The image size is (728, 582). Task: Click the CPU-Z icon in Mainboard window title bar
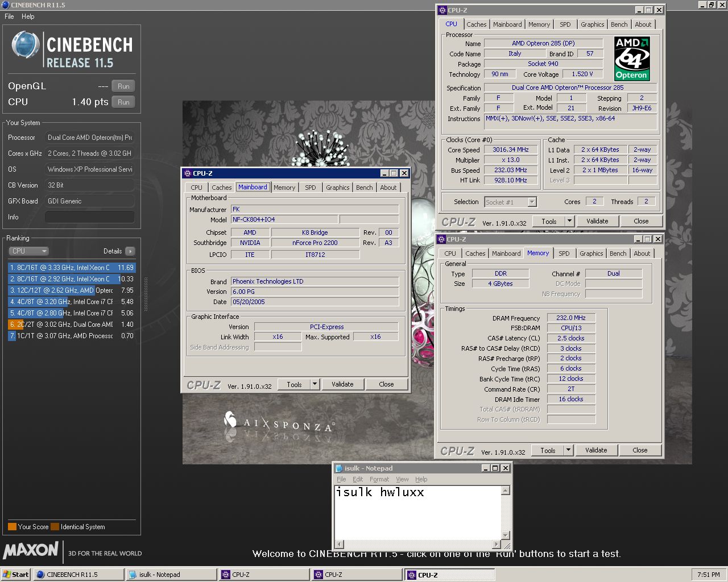[x=187, y=173]
